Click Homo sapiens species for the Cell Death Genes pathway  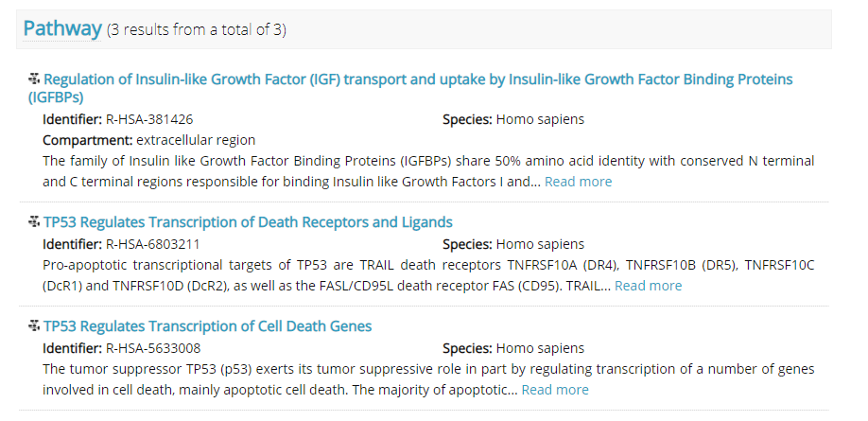point(540,349)
